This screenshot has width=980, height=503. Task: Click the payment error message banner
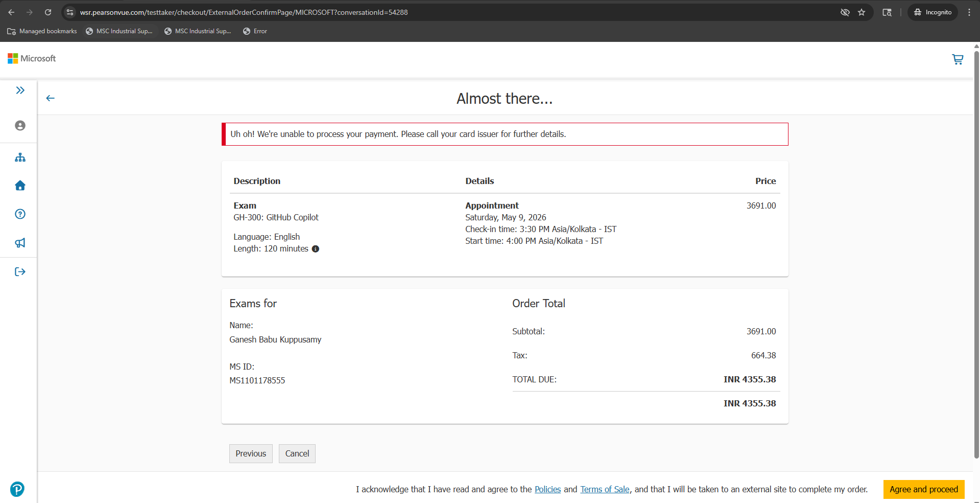(505, 134)
